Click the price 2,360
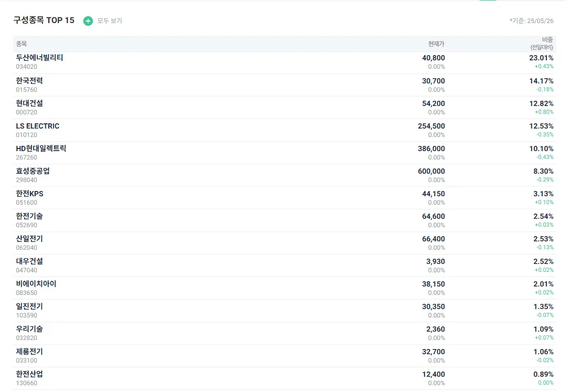 pyautogui.click(x=436, y=329)
